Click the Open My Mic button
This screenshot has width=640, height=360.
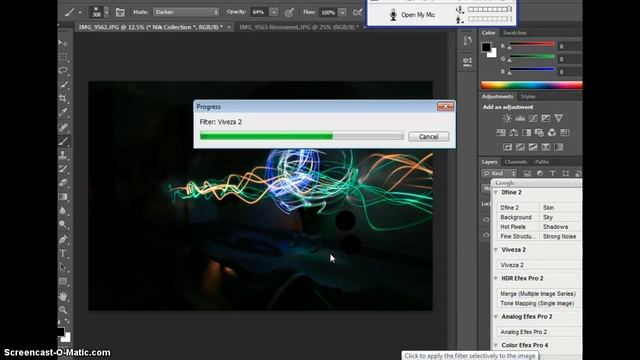[x=412, y=15]
